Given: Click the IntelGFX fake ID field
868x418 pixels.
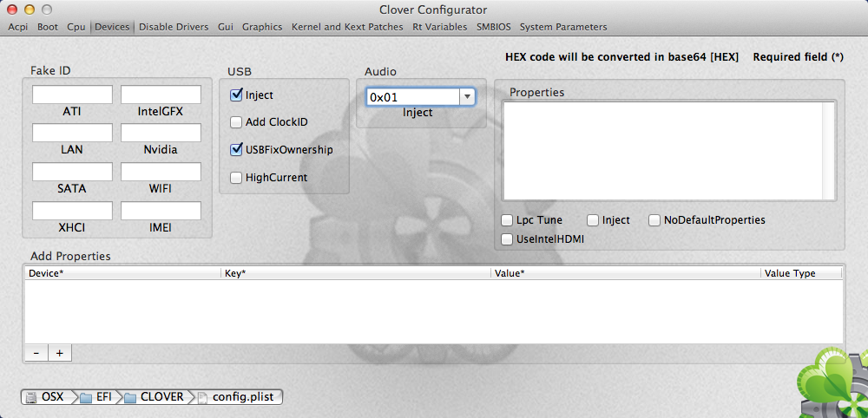Looking at the screenshot, I should click(161, 95).
